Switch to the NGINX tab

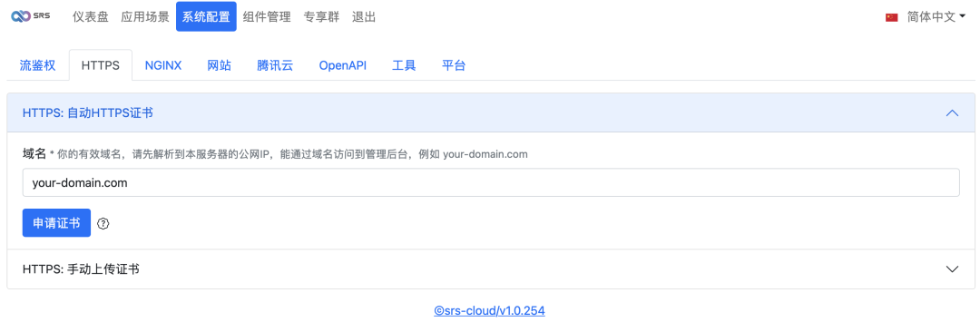tap(163, 65)
